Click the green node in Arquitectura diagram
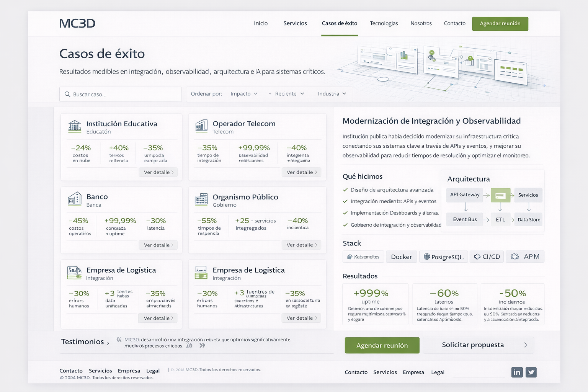This screenshot has height=392, width=588. pos(500,195)
